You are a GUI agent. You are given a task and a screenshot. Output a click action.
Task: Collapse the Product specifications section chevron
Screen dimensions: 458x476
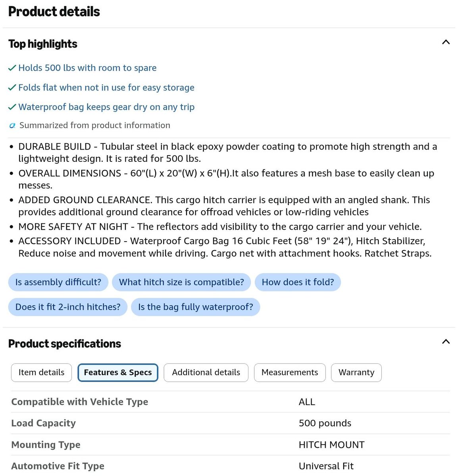pyautogui.click(x=446, y=342)
